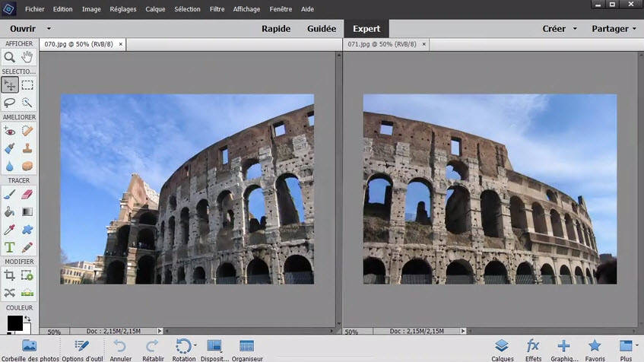Viewport: 644px width, 362px height.
Task: Open the Fichier menu
Action: click(34, 9)
